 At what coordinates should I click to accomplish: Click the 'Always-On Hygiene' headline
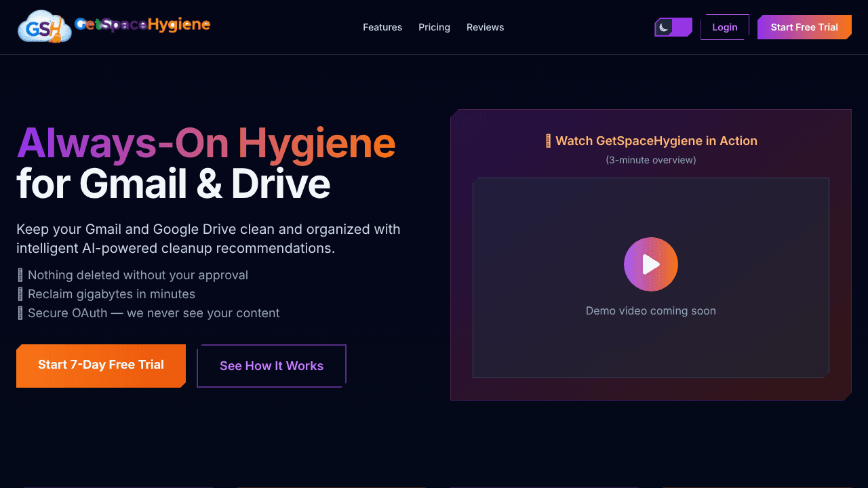[206, 143]
